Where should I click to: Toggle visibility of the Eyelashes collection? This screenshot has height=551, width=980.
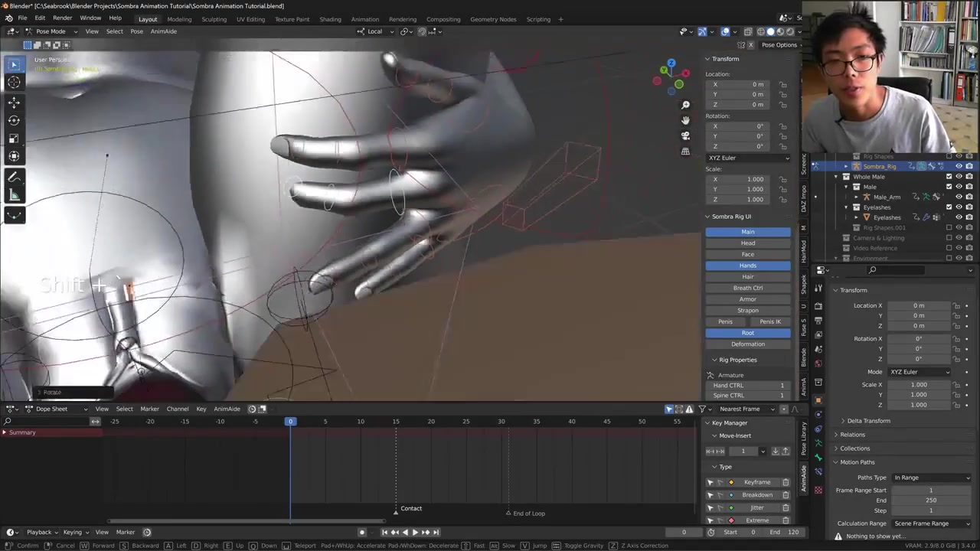959,207
